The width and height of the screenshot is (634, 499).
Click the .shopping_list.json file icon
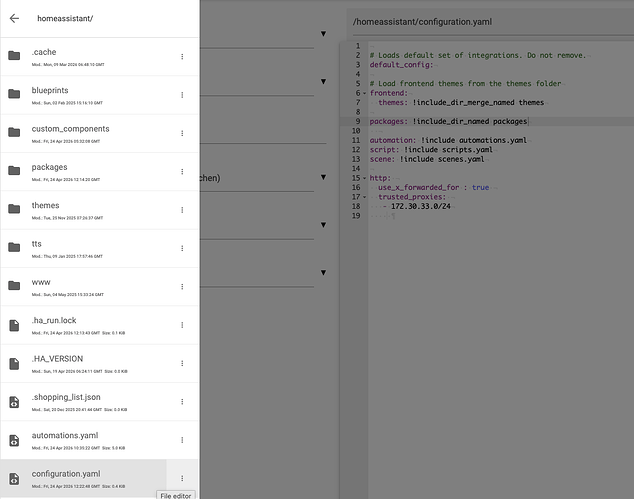coord(14,402)
